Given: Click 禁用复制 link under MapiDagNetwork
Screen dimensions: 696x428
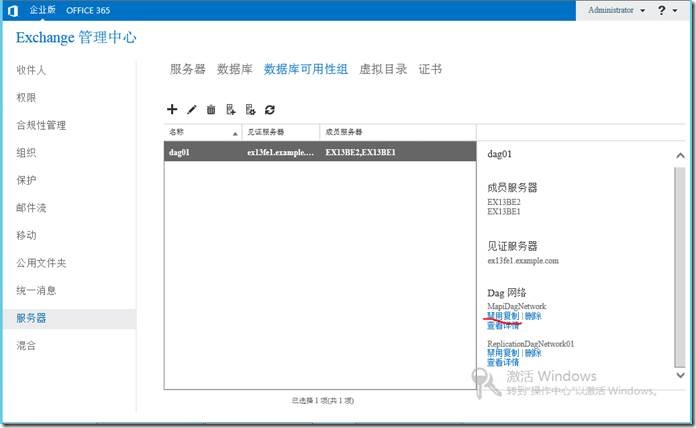Looking at the screenshot, I should (x=503, y=316).
